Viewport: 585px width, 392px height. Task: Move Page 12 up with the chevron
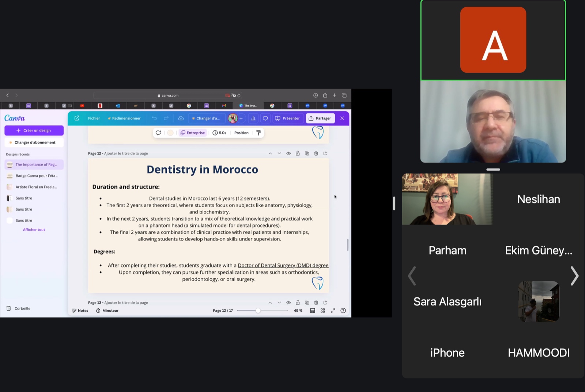click(270, 153)
